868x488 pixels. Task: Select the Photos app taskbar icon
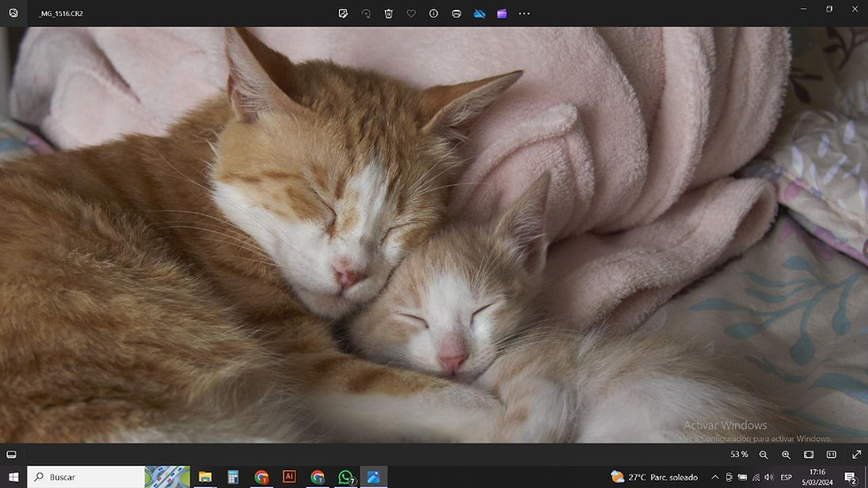(x=374, y=477)
